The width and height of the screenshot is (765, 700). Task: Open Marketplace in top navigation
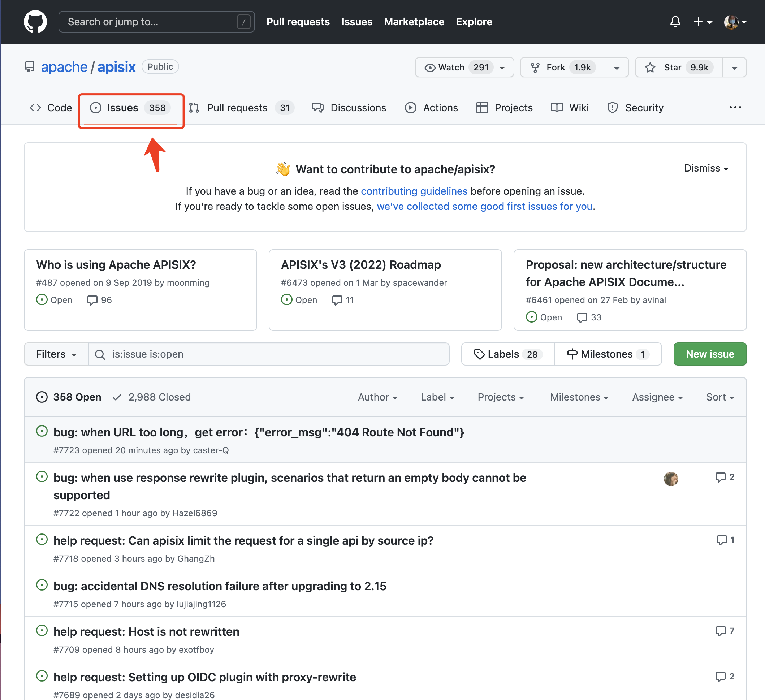tap(414, 22)
